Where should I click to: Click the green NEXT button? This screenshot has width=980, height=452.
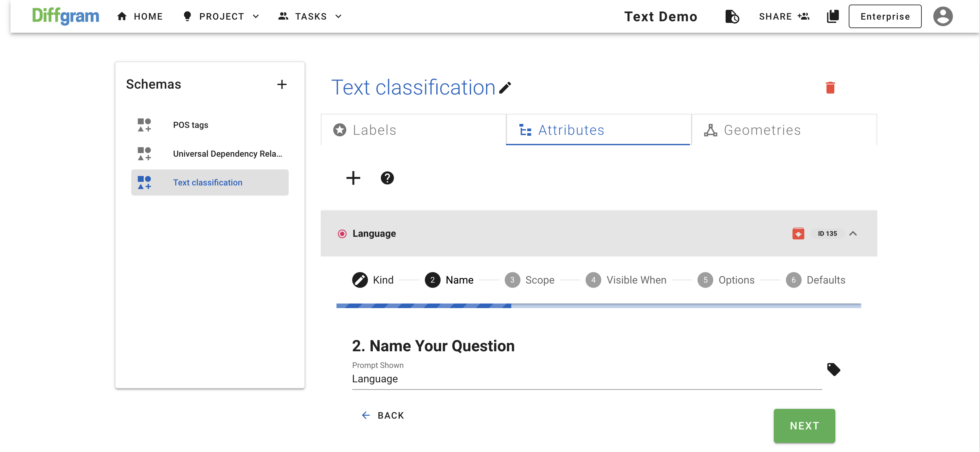pyautogui.click(x=804, y=426)
